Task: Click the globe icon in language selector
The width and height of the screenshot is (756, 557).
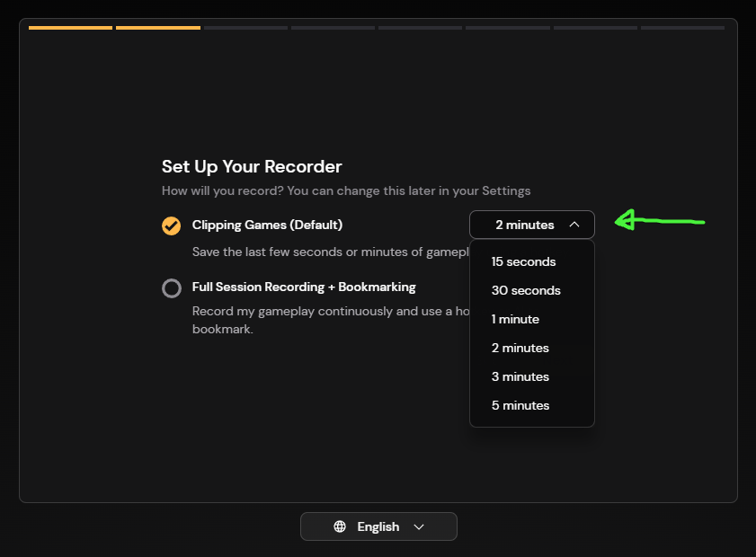Action: coord(340,526)
